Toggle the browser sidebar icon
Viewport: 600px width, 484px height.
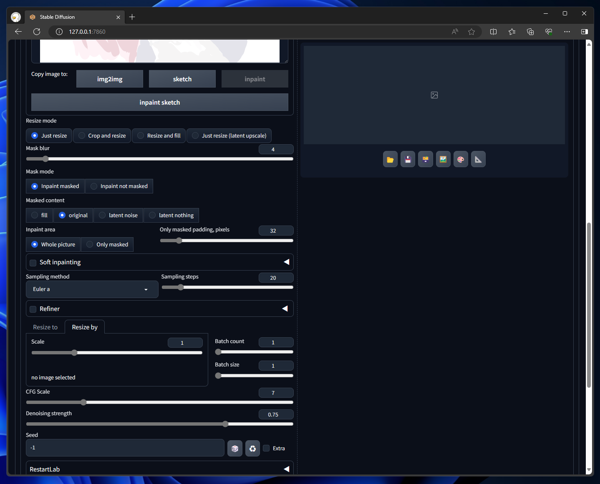click(x=584, y=32)
